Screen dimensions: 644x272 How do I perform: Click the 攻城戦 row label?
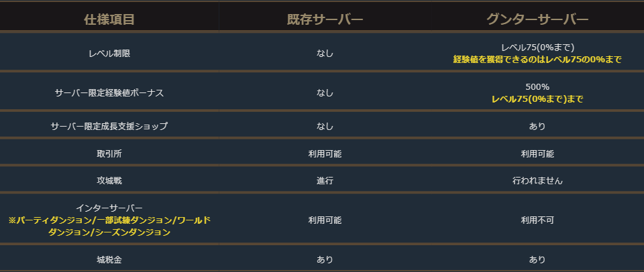109,180
